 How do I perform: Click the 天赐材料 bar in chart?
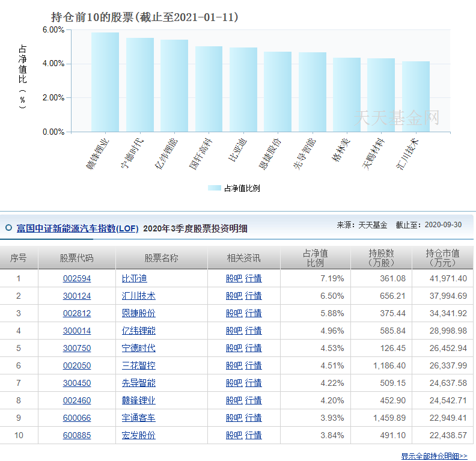click(381, 95)
